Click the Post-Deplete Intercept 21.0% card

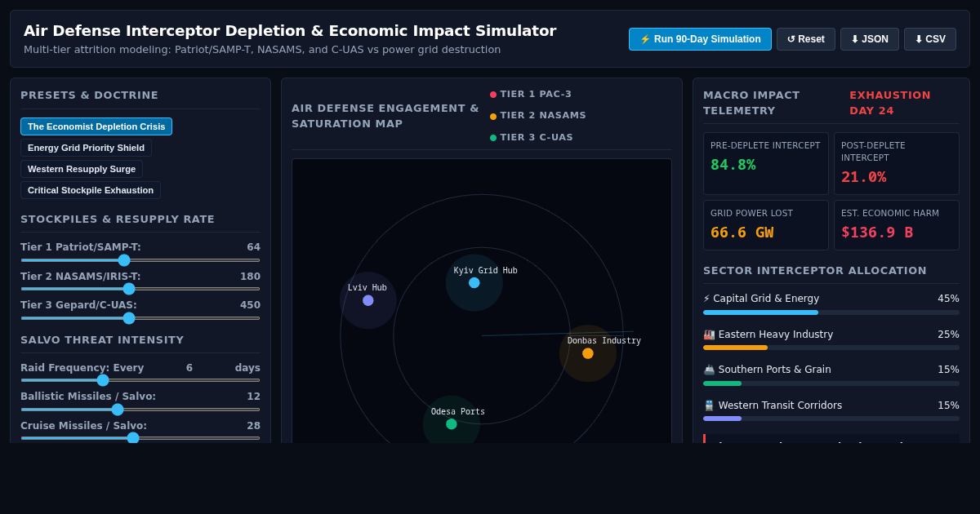[897, 164]
